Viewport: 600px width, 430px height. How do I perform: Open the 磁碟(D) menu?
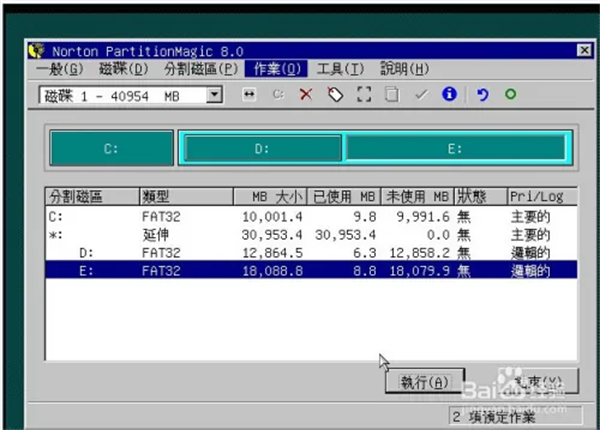pos(123,69)
